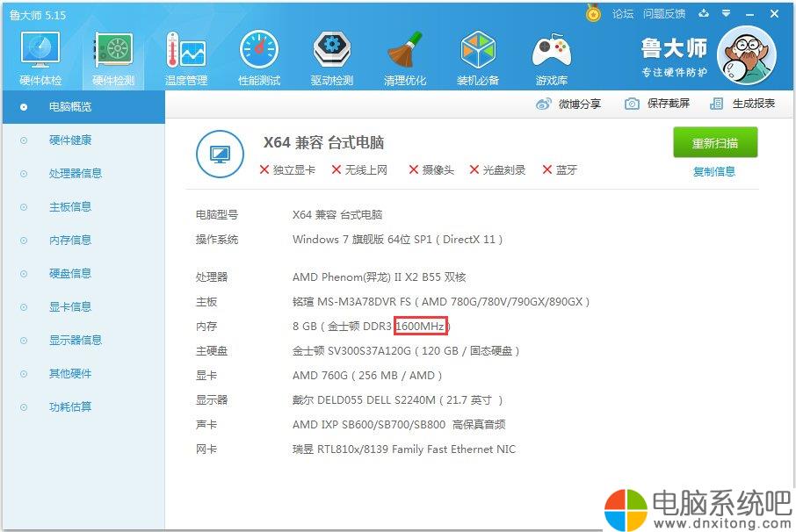Click the gold medal icon in title bar
Screen dimensions: 796x532
pos(593,13)
